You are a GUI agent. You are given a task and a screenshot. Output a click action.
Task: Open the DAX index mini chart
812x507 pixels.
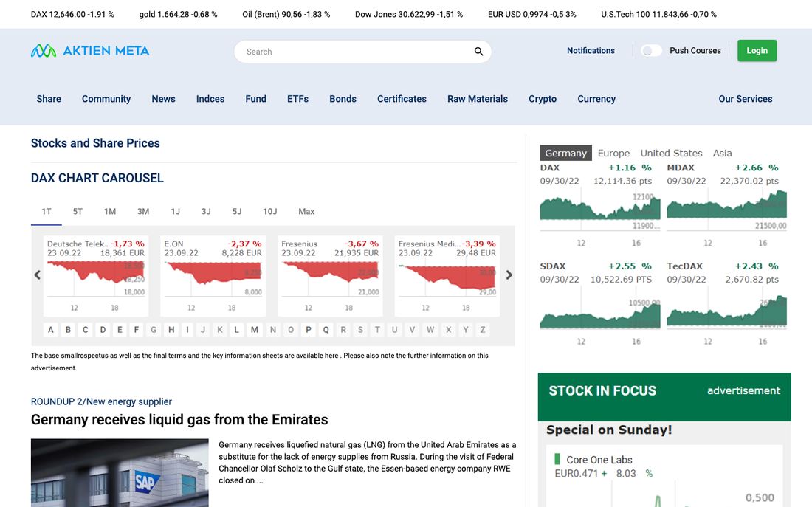pos(600,204)
